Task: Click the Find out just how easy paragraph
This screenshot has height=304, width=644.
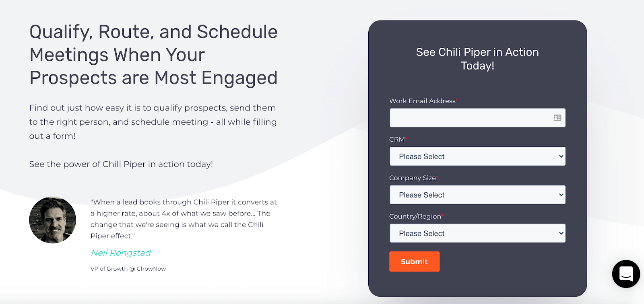Action: [153, 121]
